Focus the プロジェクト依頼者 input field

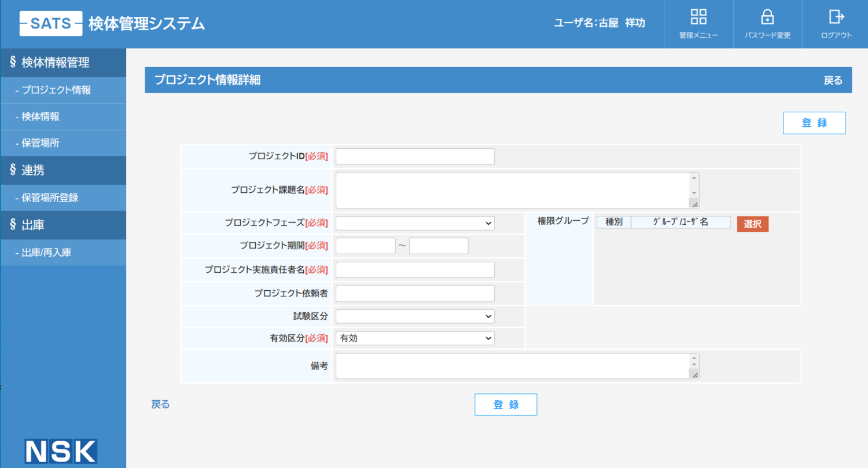click(415, 294)
